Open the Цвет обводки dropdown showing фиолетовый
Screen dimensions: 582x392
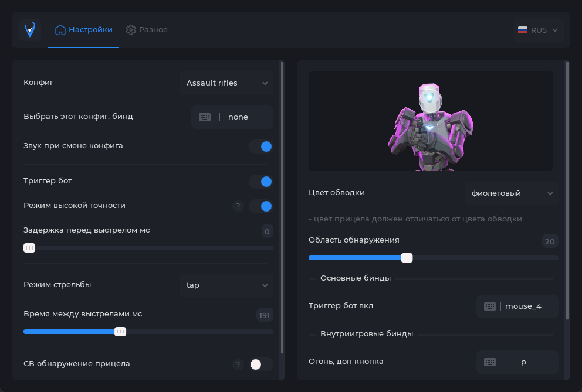click(512, 193)
